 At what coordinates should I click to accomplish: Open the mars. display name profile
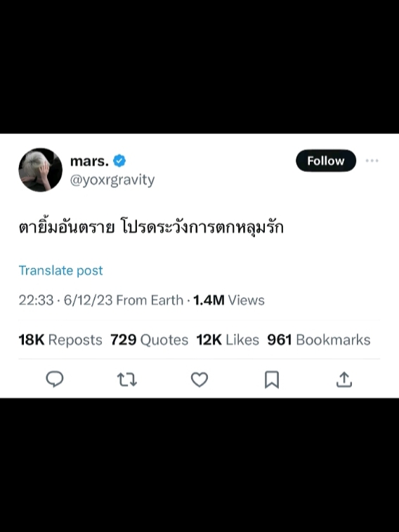(x=90, y=161)
